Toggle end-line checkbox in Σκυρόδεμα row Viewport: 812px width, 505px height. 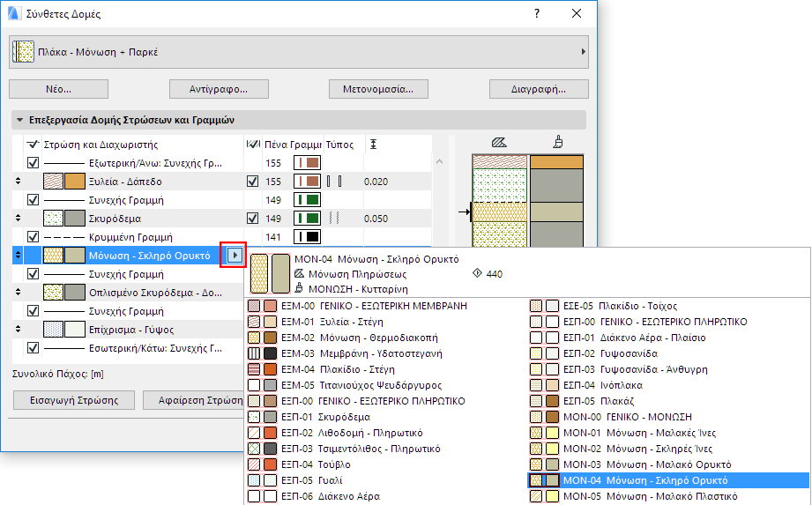click(x=252, y=219)
